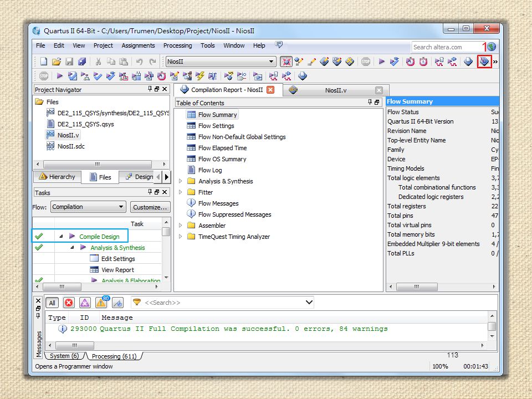532x399 pixels.
Task: Select Flow Settings in Table of Contents
Action: [x=216, y=126]
